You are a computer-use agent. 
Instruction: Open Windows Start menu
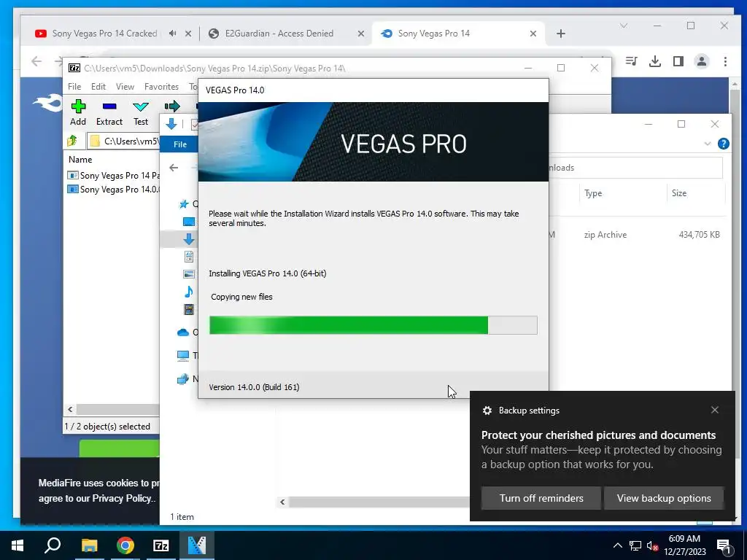click(18, 545)
